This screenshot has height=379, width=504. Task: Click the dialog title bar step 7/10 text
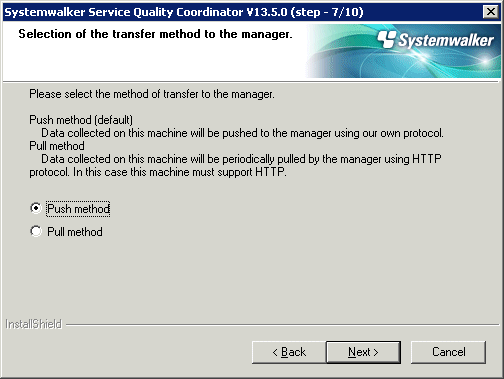[x=327, y=12]
